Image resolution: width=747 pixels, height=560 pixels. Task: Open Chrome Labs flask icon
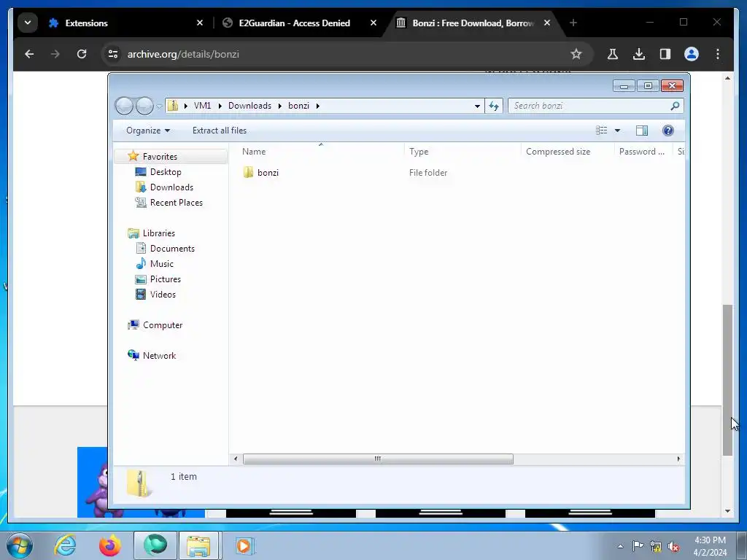[613, 54]
